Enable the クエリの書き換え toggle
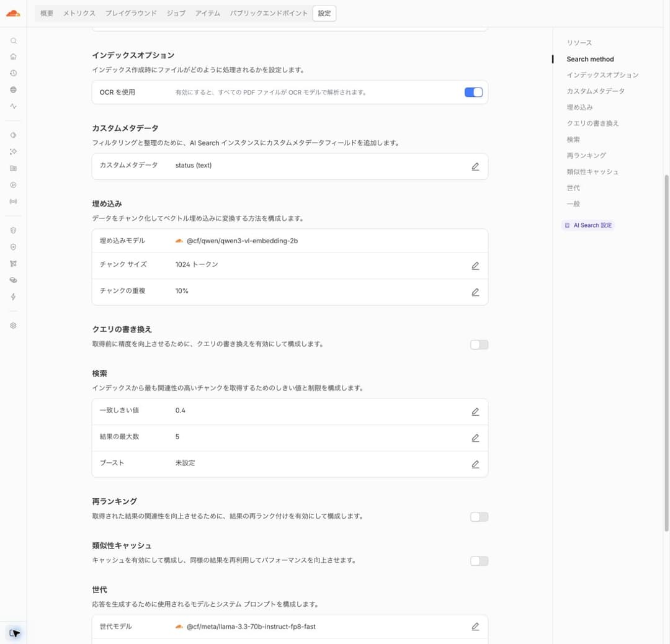The height and width of the screenshot is (644, 670). (479, 344)
